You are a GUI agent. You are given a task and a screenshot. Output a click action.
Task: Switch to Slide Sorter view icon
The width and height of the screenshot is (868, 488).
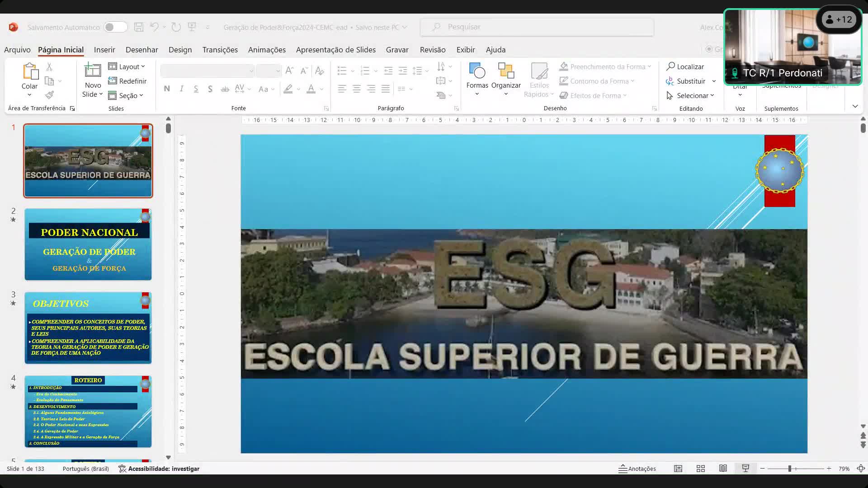(700, 469)
